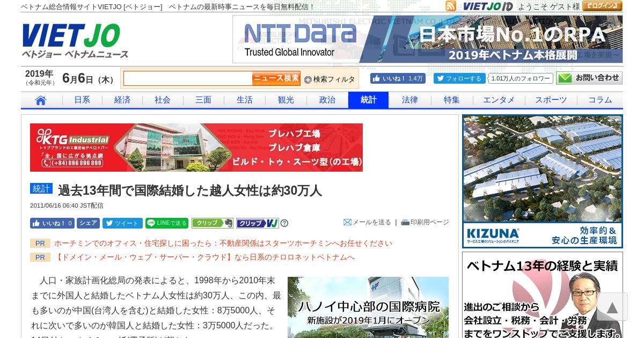Viewport: 644px width, 338px height.
Task: Click the top Facebook いいね 1.4万 button
Action: tap(398, 78)
